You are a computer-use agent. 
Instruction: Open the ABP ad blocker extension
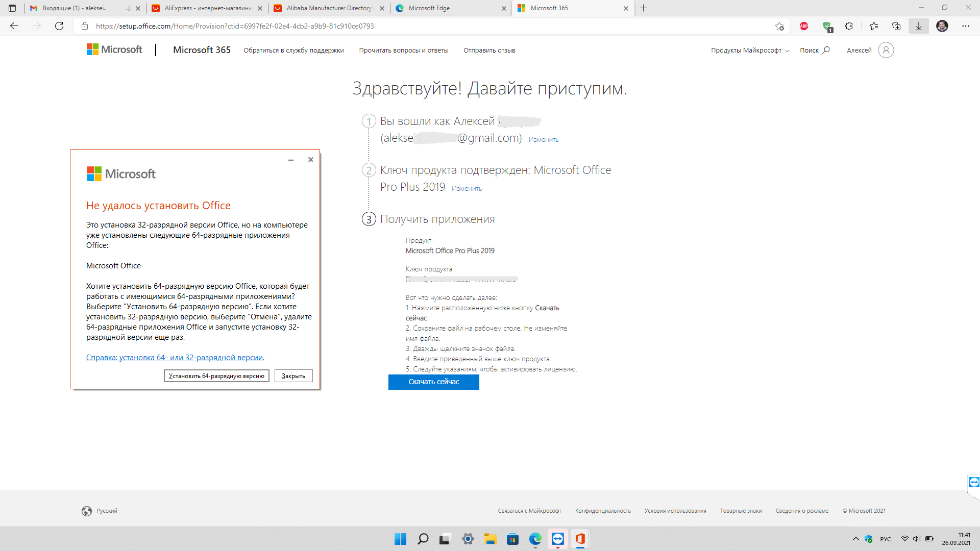(804, 26)
